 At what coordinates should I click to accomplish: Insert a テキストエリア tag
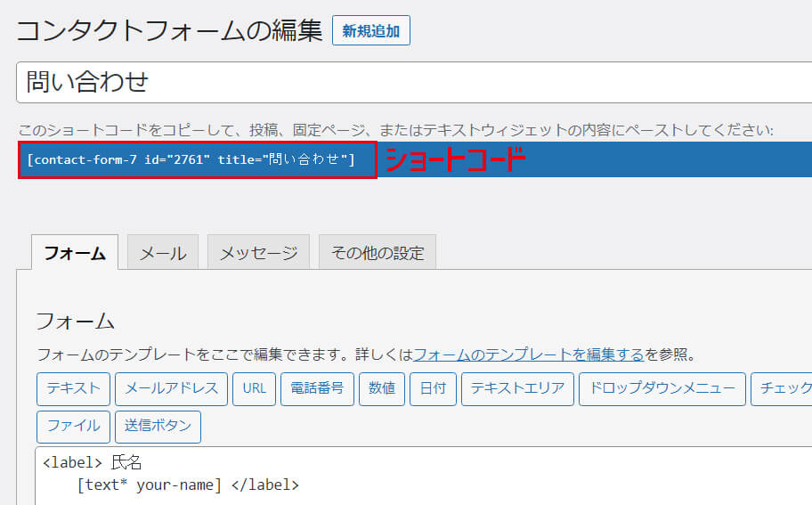[x=518, y=388]
